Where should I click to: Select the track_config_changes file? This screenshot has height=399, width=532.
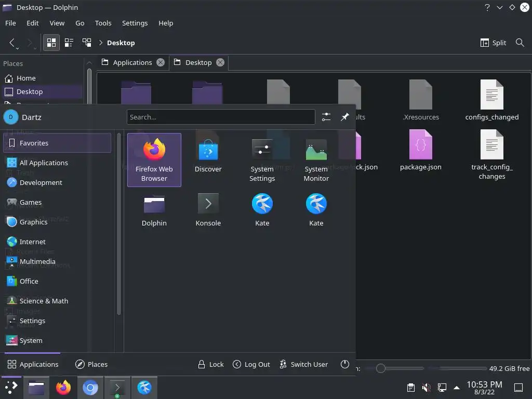(491, 154)
